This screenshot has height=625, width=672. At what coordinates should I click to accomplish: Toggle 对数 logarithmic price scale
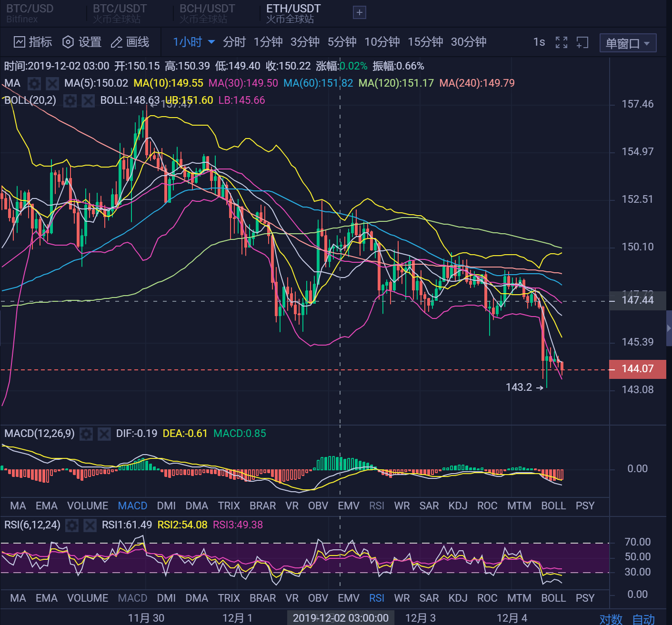click(x=611, y=619)
